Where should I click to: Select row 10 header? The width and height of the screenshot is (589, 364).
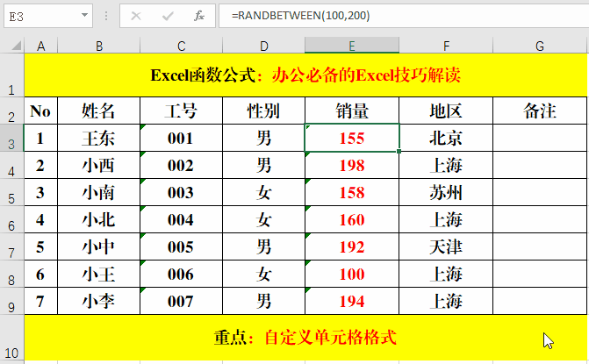[12, 338]
